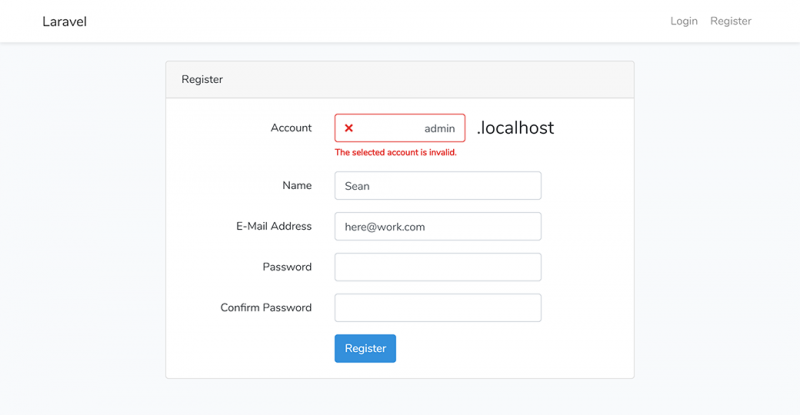Click the 'admin' text inside Account field
The width and height of the screenshot is (800, 415).
point(439,129)
